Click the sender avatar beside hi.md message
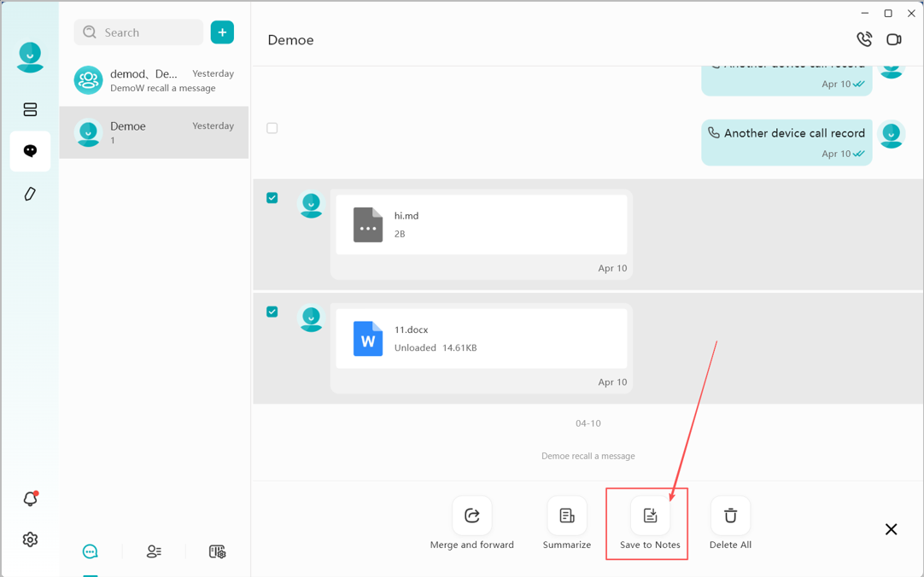 pos(311,204)
